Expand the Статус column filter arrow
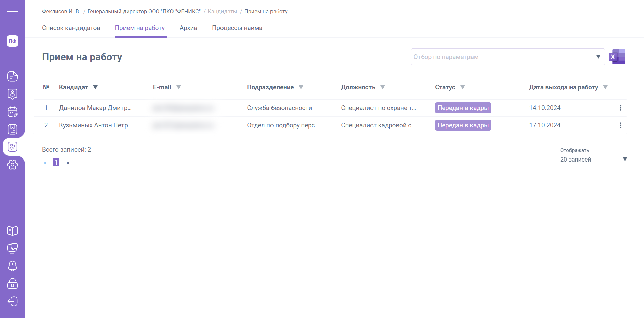Viewport: 644px width, 318px height. pos(463,87)
